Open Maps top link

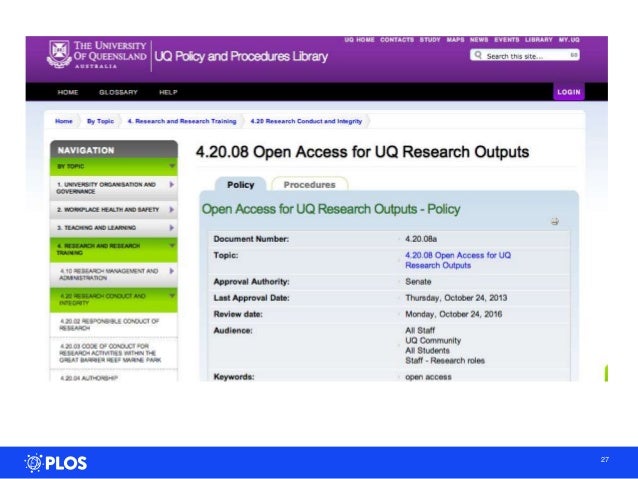[455, 39]
